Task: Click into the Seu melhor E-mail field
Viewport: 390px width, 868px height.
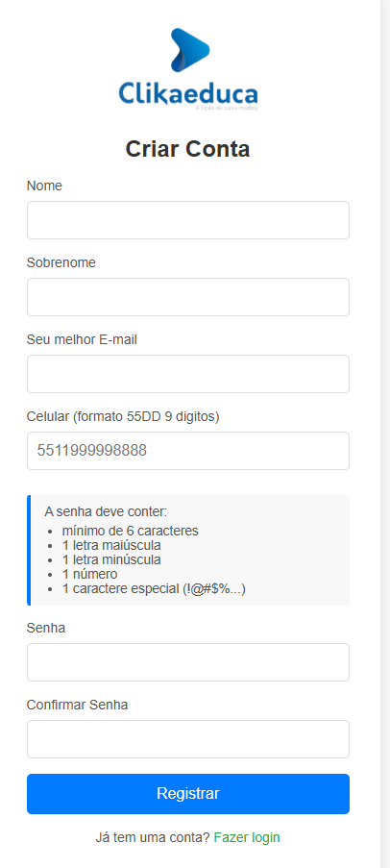Action: pyautogui.click(x=188, y=374)
